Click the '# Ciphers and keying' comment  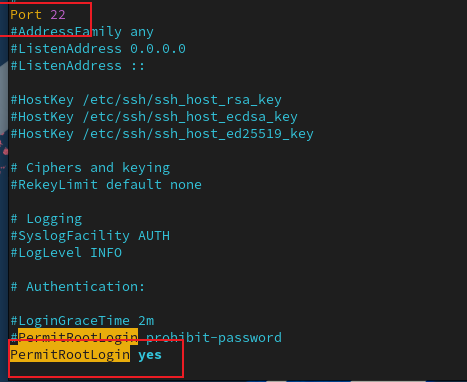coord(90,168)
